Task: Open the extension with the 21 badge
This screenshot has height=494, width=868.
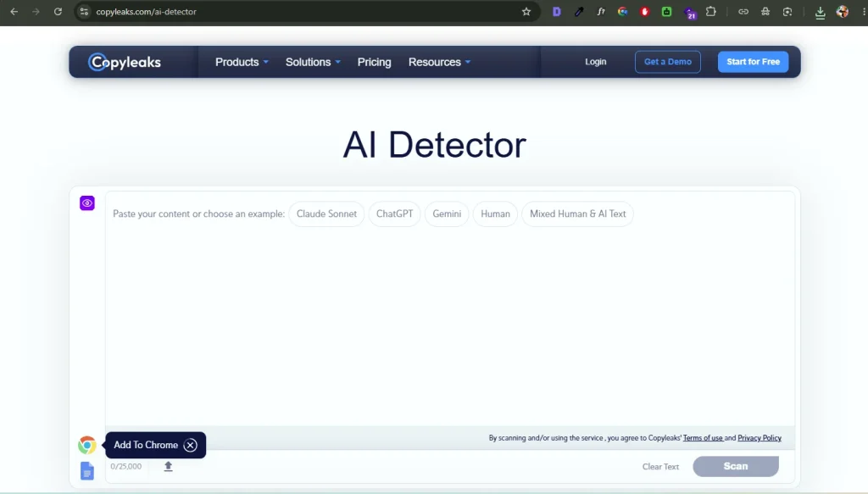Action: [x=689, y=12]
